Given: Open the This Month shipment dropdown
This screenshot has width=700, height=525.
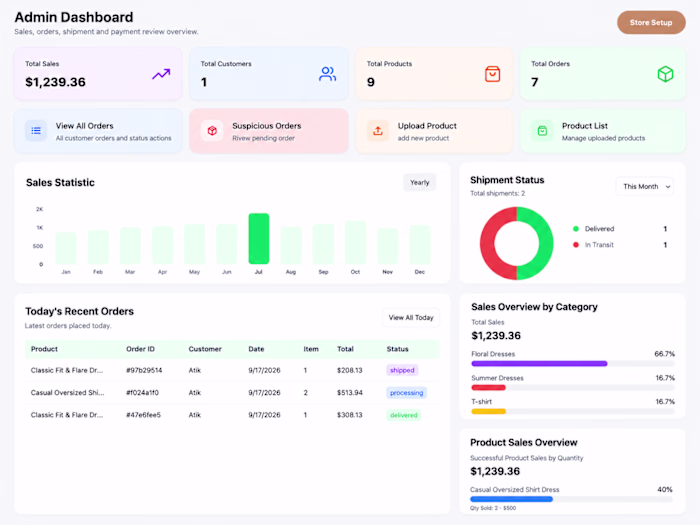Looking at the screenshot, I should [645, 187].
